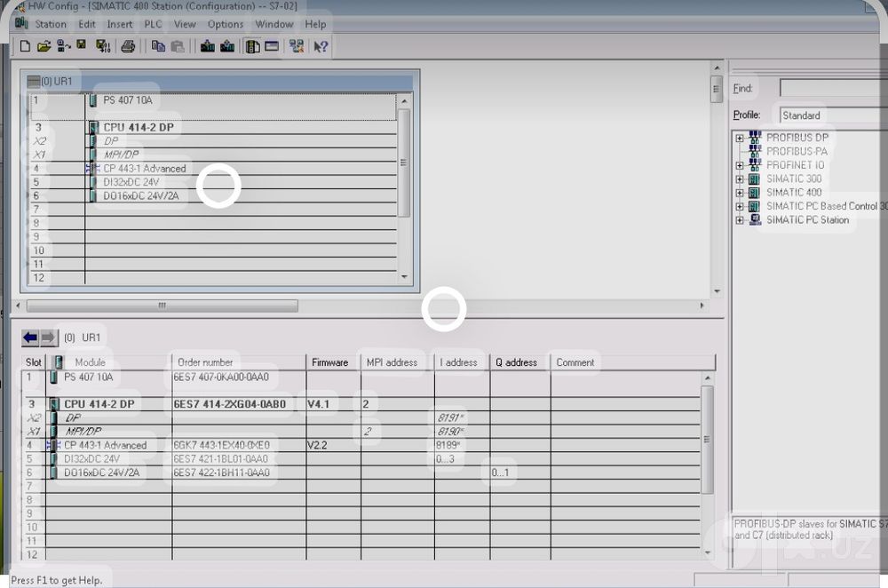Click the Copy toolbar icon

[158, 46]
